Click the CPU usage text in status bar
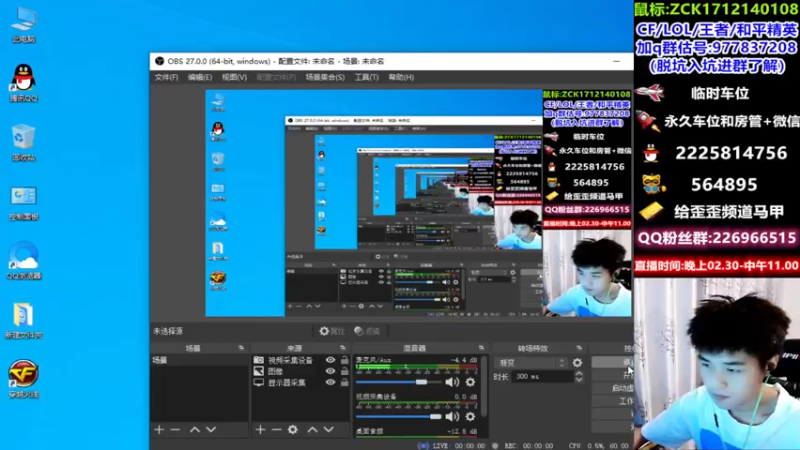Image resolution: width=800 pixels, height=450 pixels. (x=598, y=445)
